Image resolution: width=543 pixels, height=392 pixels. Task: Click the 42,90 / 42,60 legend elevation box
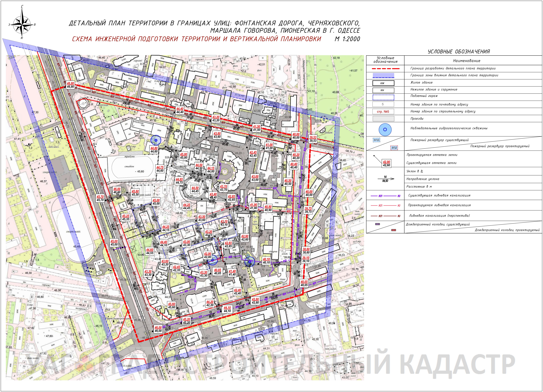[x=386, y=164]
